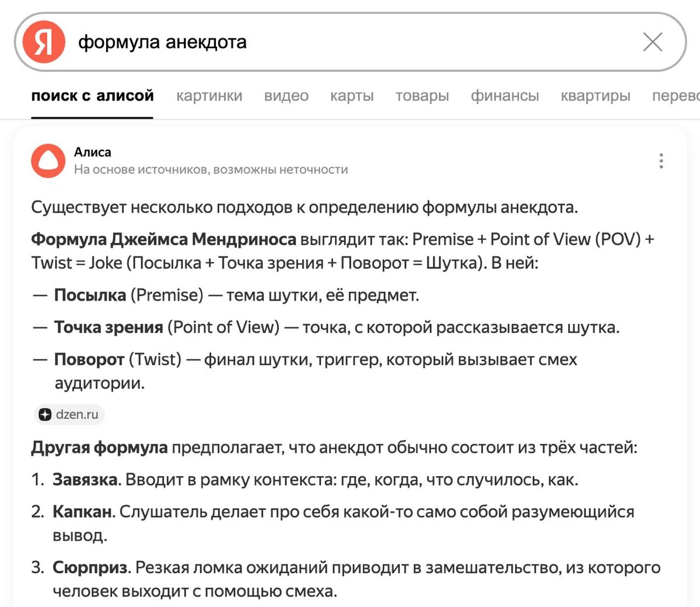Open the "финансы" tab
The width and height of the screenshot is (700, 607).
point(505,96)
